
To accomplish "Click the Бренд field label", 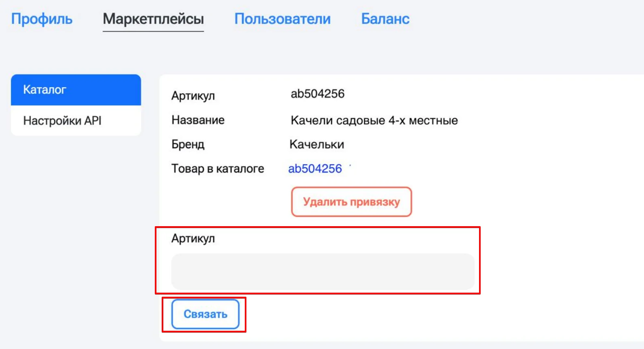I will pos(188,144).
